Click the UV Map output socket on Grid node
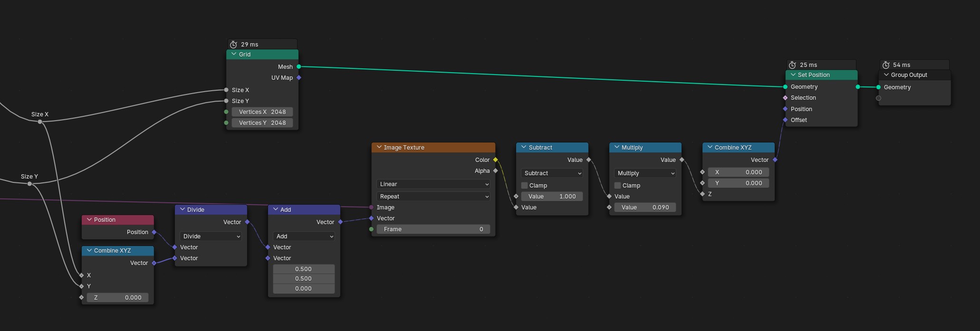Image resolution: width=980 pixels, height=331 pixels. click(298, 78)
